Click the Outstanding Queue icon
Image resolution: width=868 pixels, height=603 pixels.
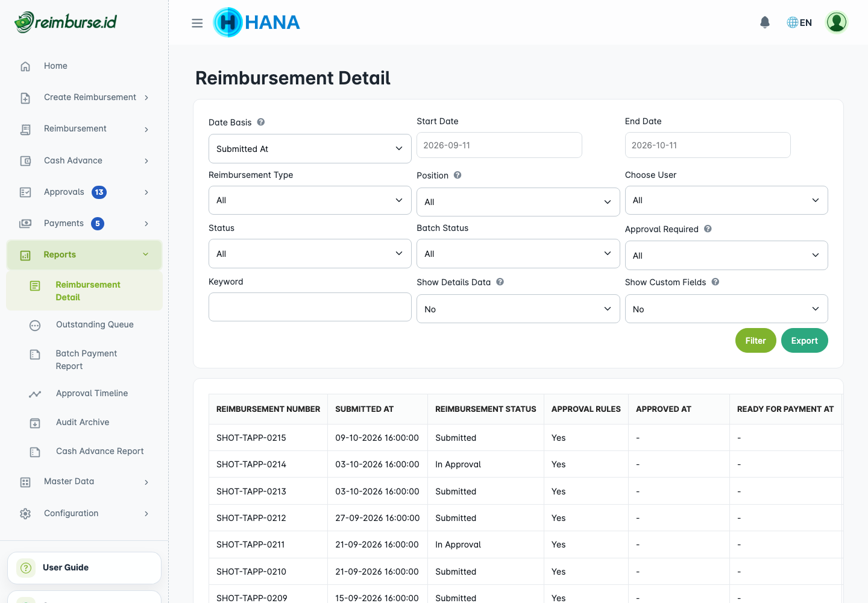coord(35,326)
